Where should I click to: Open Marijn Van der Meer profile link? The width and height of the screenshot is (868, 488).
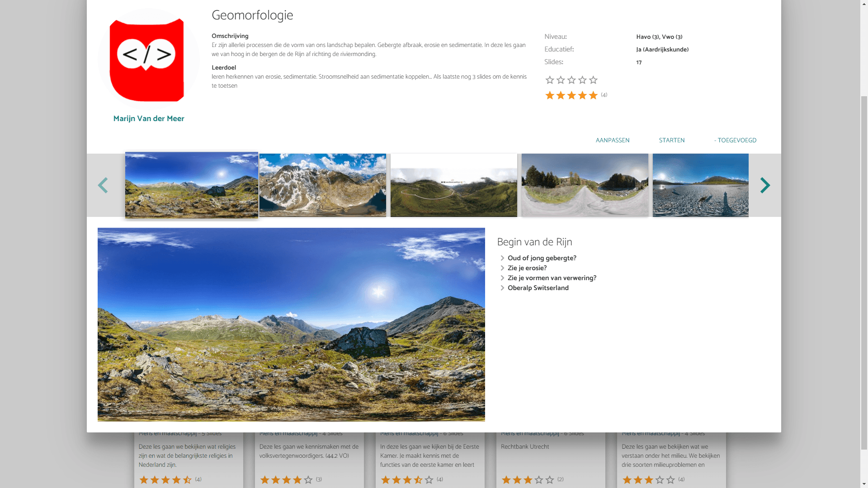click(149, 119)
